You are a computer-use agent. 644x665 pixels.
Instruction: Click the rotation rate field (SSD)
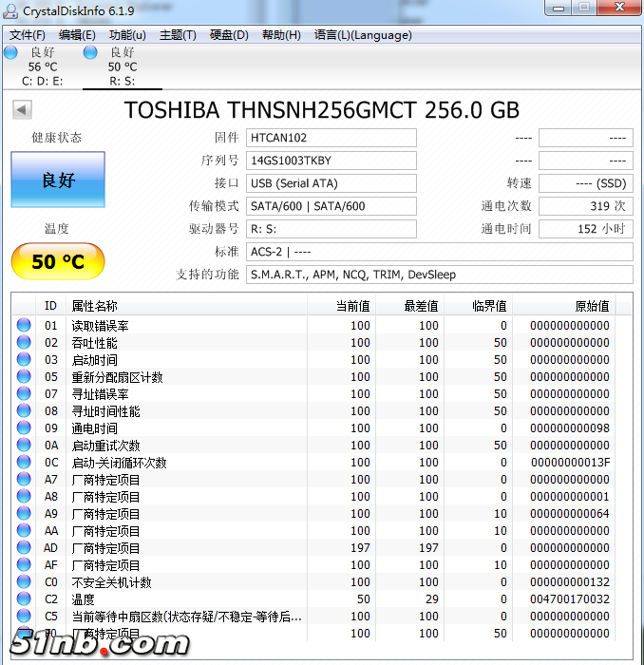tap(586, 183)
